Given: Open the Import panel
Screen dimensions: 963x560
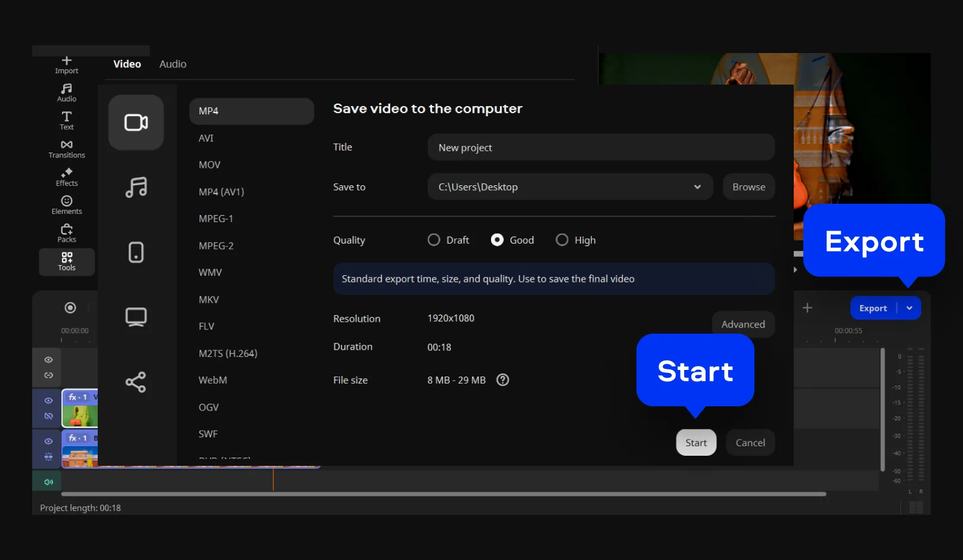Looking at the screenshot, I should tap(67, 65).
